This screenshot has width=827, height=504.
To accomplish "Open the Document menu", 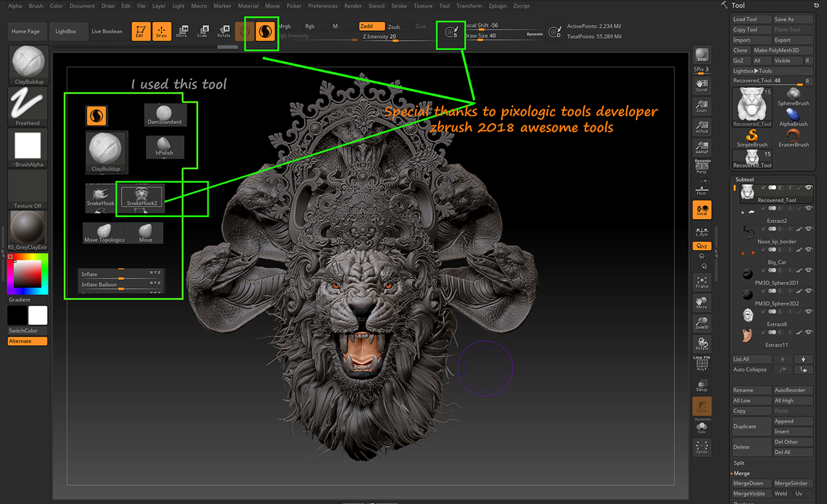I will coord(82,6).
